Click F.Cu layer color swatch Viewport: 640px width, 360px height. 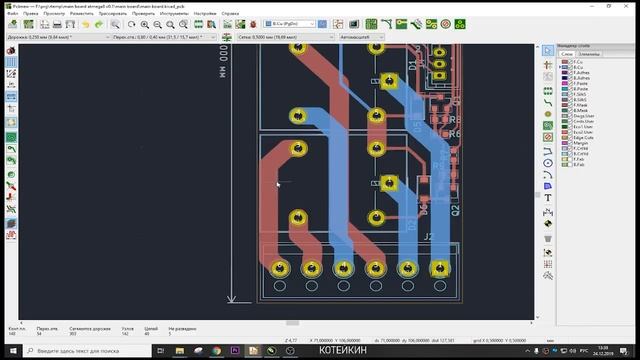click(x=565, y=62)
